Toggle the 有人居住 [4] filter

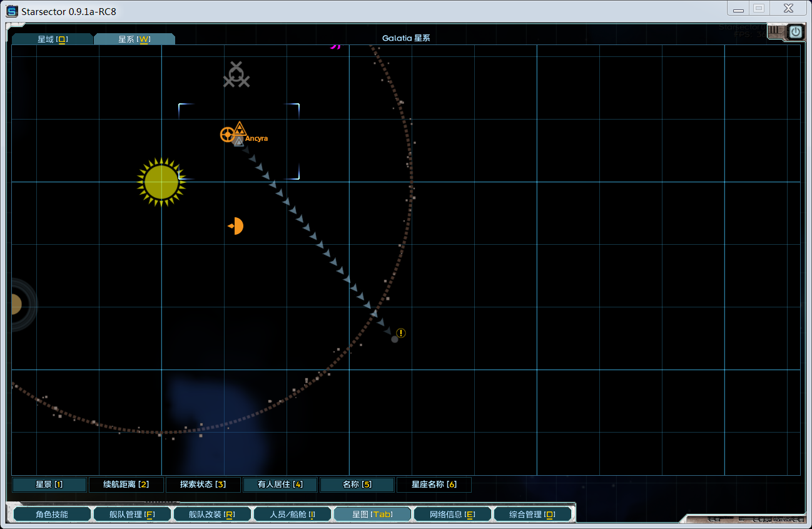pos(280,485)
